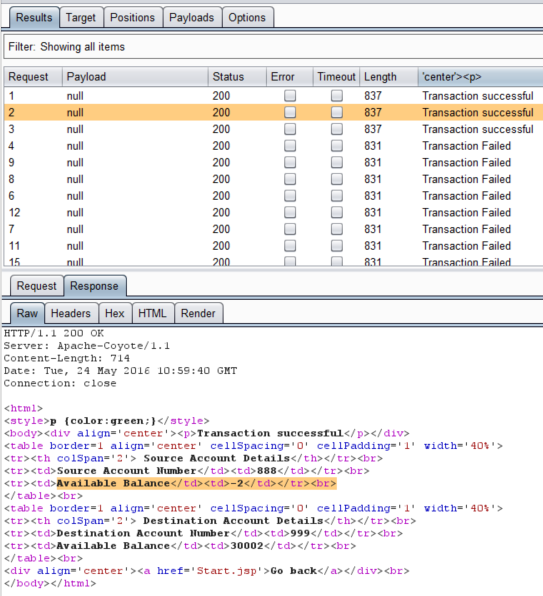Open the Render view tab

click(198, 313)
